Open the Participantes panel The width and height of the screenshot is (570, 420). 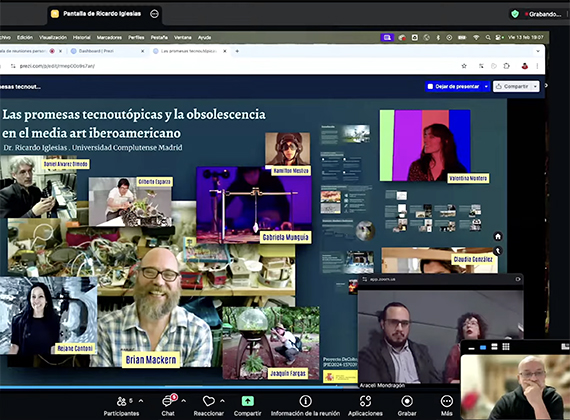pos(121,405)
